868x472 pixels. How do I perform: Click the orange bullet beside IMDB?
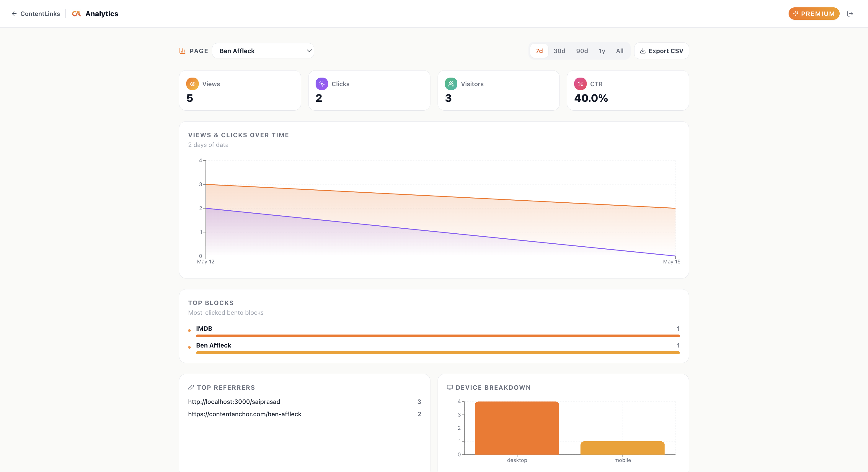(189, 331)
